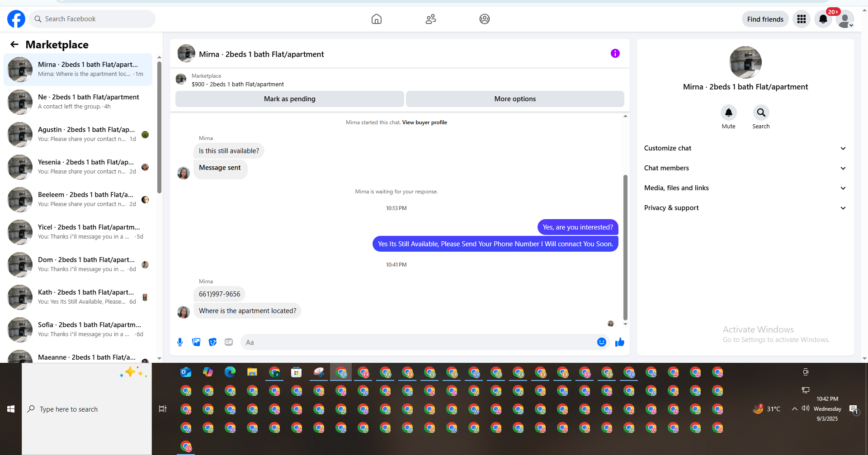The image size is (868, 455).
Task: Click the Facebook logo
Action: (x=16, y=19)
